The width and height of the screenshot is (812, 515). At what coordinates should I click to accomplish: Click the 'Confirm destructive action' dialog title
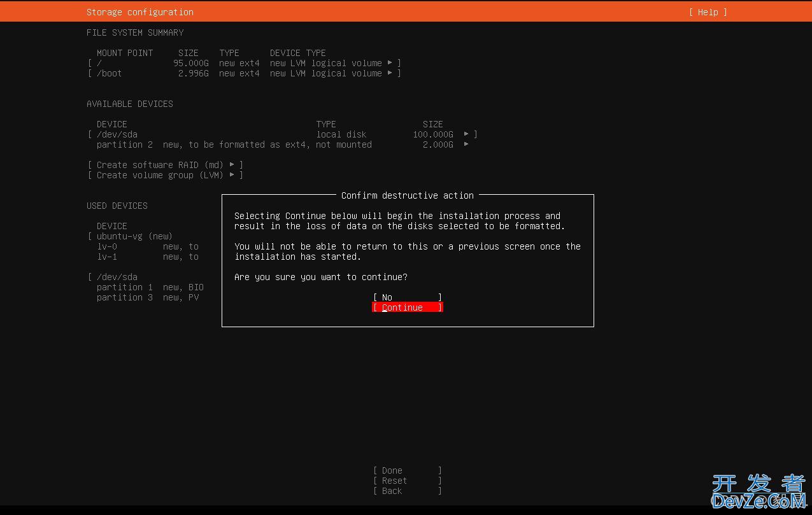point(408,195)
